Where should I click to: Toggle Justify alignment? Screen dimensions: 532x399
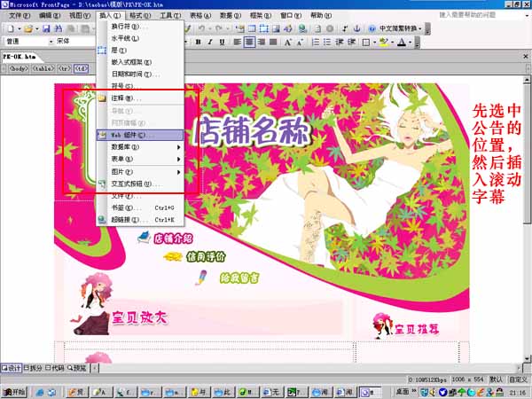tap(273, 42)
